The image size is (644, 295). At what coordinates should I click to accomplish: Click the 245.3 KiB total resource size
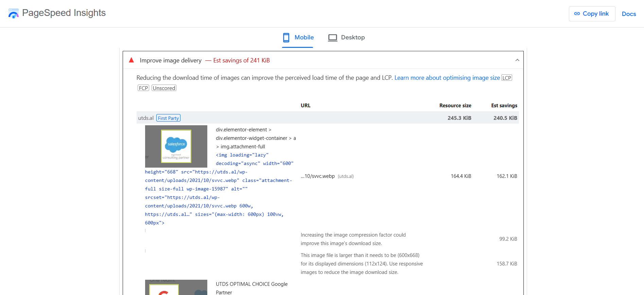[459, 118]
